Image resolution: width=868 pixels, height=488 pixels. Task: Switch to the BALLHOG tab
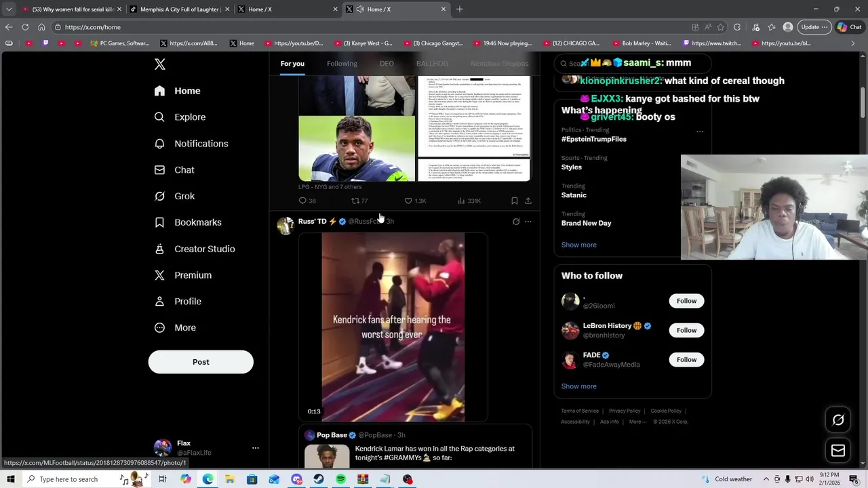(432, 64)
